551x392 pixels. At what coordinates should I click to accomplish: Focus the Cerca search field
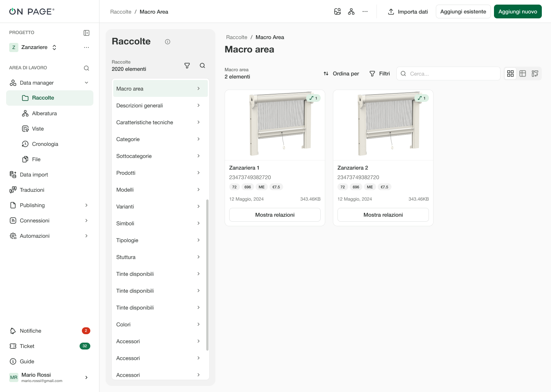point(452,73)
